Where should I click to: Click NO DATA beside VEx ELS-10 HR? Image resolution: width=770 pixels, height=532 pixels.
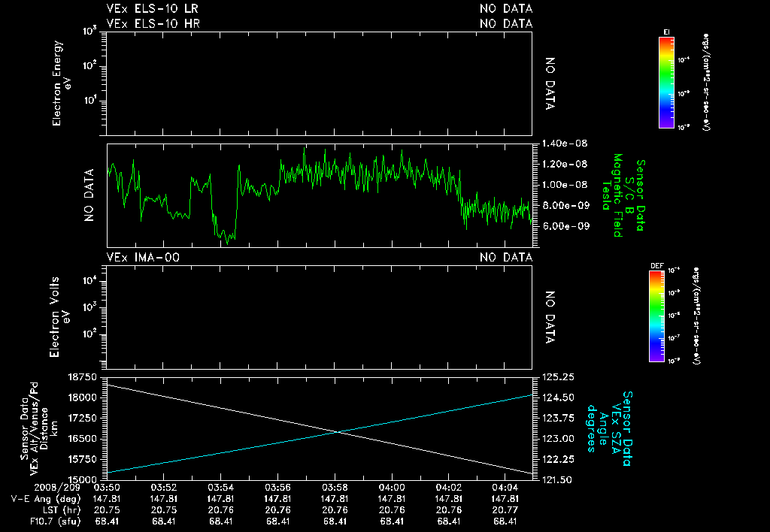coord(506,23)
